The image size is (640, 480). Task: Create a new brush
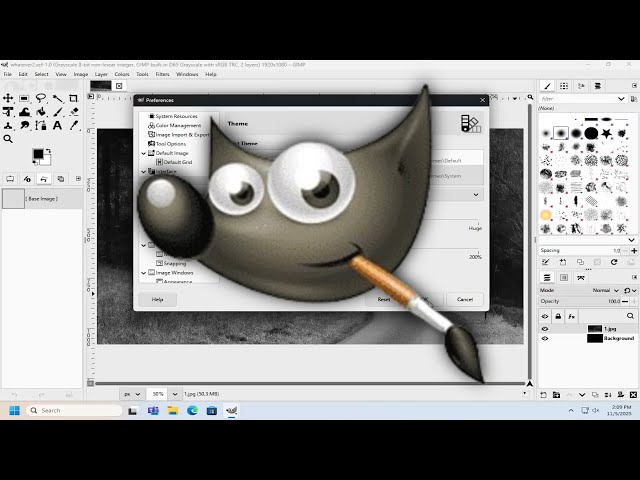(563, 262)
